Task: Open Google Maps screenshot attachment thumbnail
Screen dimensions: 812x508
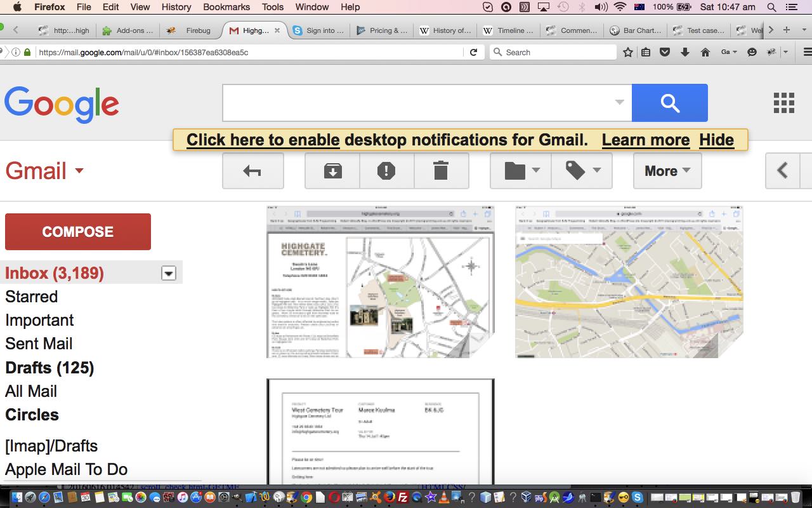Action: click(629, 282)
